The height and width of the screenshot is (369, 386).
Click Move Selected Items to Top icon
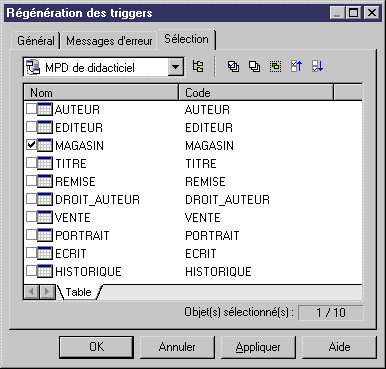click(x=296, y=67)
